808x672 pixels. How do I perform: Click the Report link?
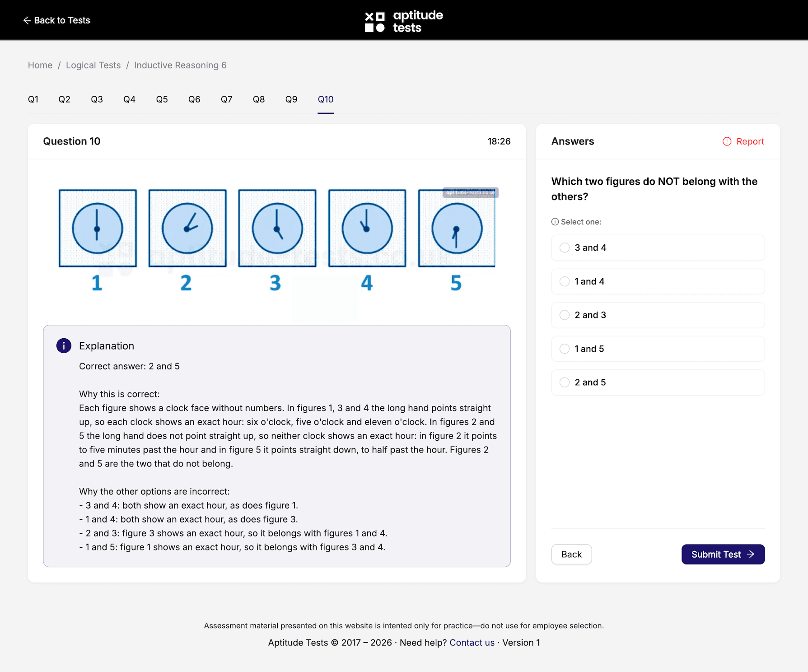pyautogui.click(x=743, y=141)
